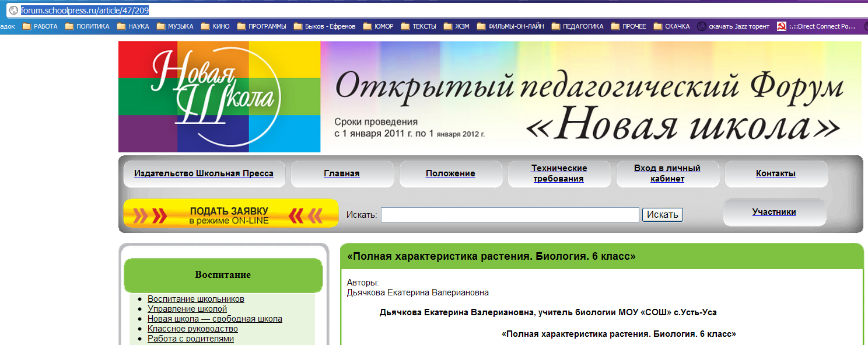Open Классное руководство link
Screen dimensions: 868x345
click(192, 329)
